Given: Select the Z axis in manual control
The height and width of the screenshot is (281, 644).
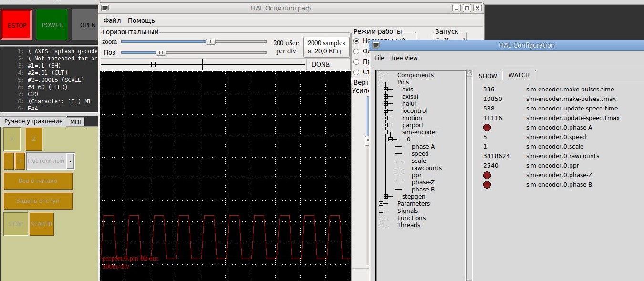Looking at the screenshot, I should point(34,139).
